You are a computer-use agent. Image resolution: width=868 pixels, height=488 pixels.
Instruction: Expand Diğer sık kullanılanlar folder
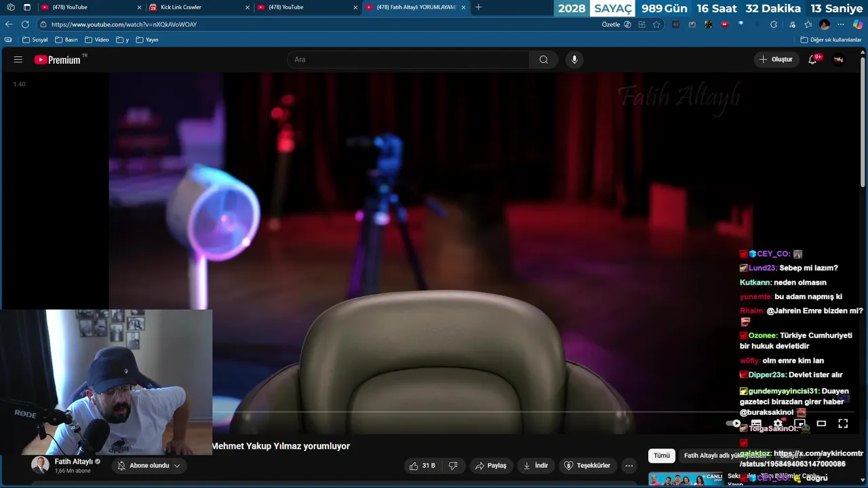click(x=831, y=40)
